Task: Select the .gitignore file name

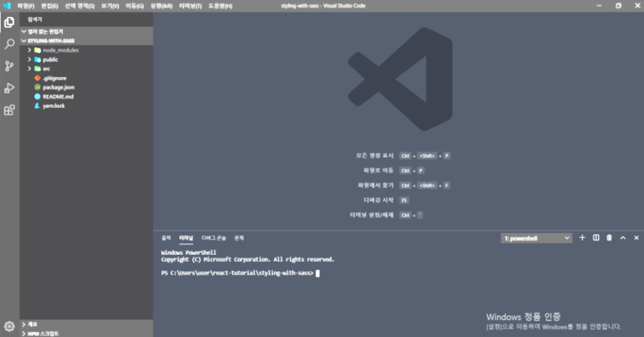Action: click(x=54, y=78)
